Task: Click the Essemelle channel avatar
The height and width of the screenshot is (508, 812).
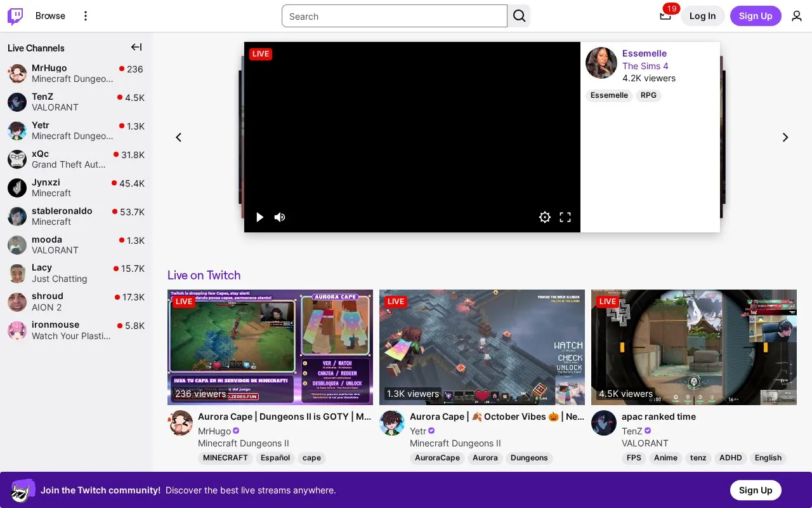Action: tap(601, 63)
